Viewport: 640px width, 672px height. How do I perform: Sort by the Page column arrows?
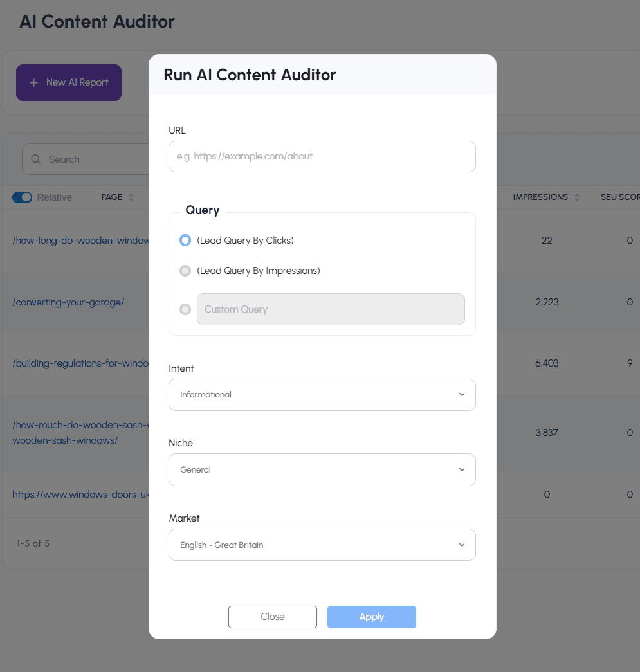(x=131, y=197)
